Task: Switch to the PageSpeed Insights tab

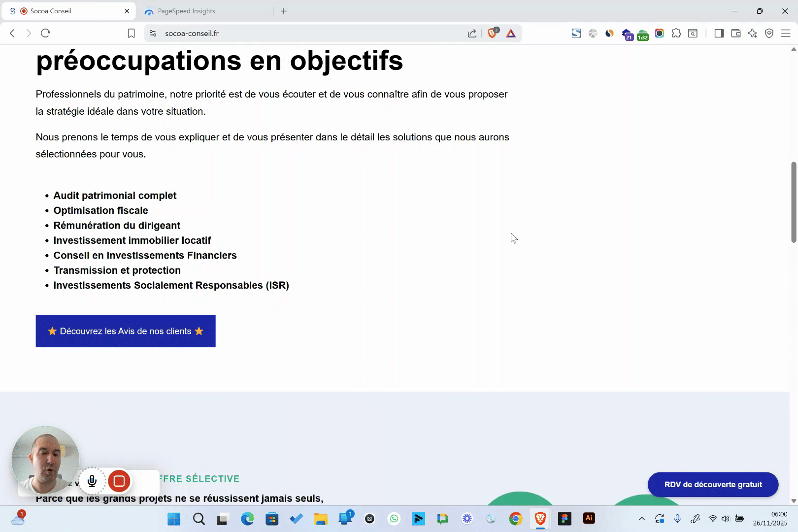Action: coord(186,11)
